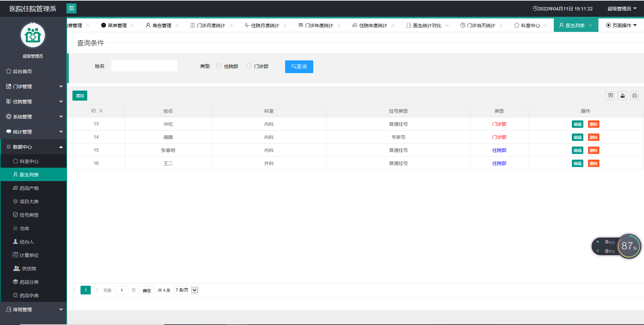Open 药品字典 sidebar item
Viewport: 644px width, 325px height.
pyautogui.click(x=33, y=295)
